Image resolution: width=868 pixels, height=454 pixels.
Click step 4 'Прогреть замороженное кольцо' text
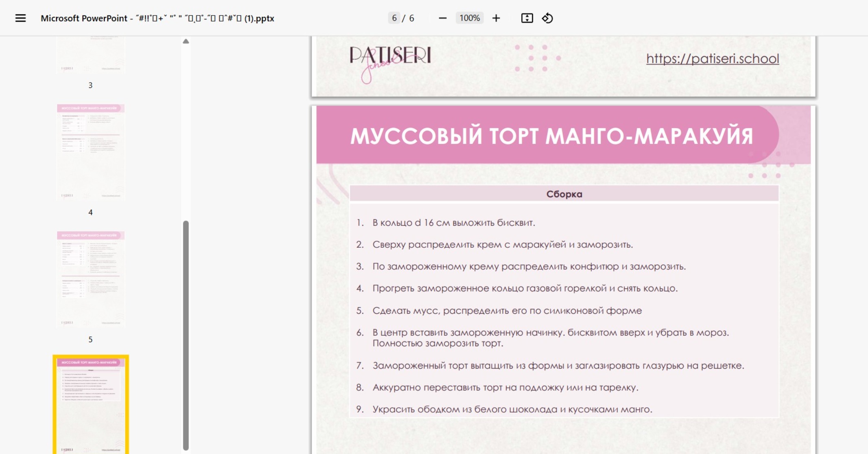pos(525,289)
